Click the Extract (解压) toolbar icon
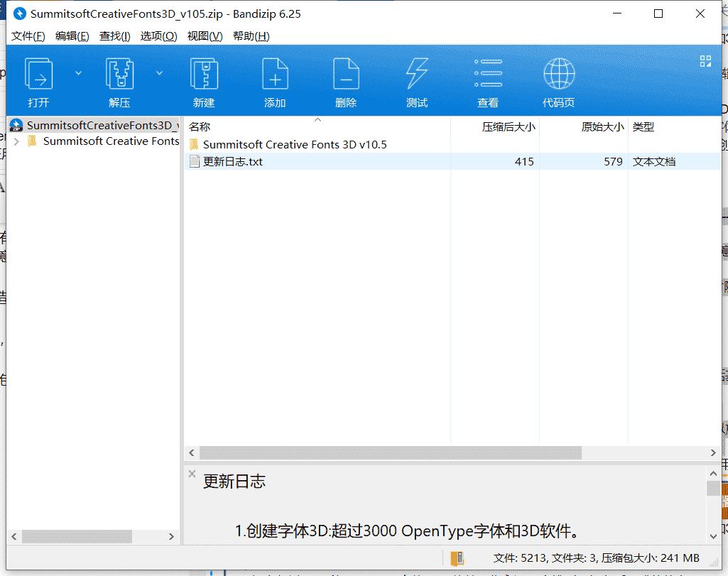Viewport: 728px width, 576px height. (120, 75)
